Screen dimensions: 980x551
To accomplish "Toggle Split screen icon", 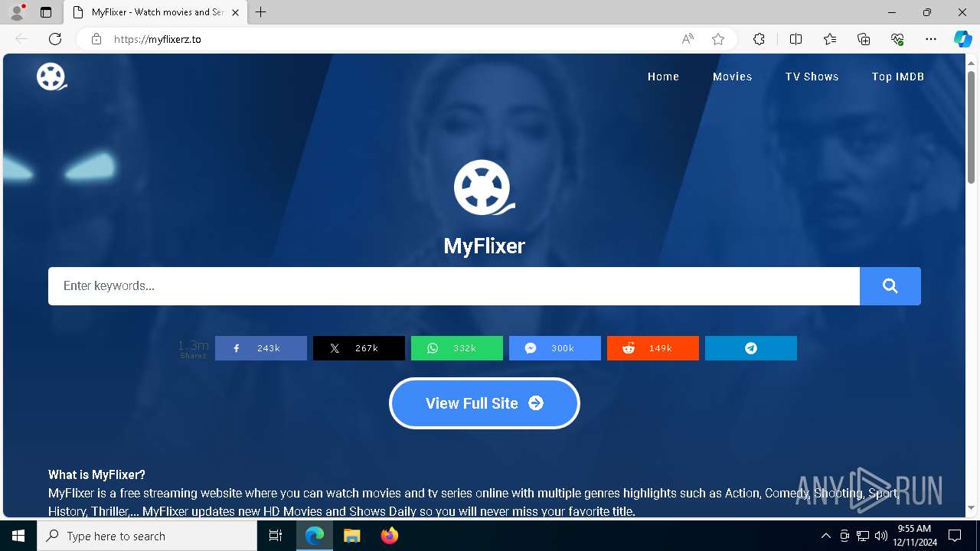I will [x=795, y=39].
